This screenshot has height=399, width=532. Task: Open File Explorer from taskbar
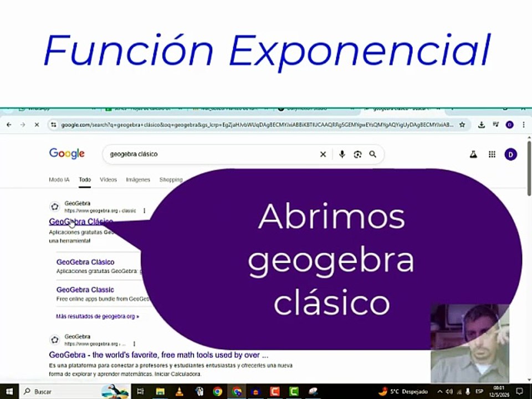click(160, 392)
